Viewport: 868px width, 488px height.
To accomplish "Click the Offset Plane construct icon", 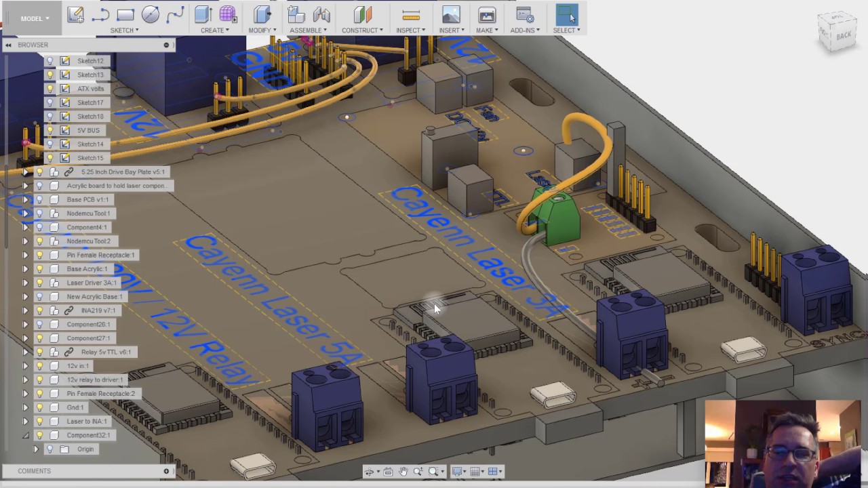I will coord(362,14).
